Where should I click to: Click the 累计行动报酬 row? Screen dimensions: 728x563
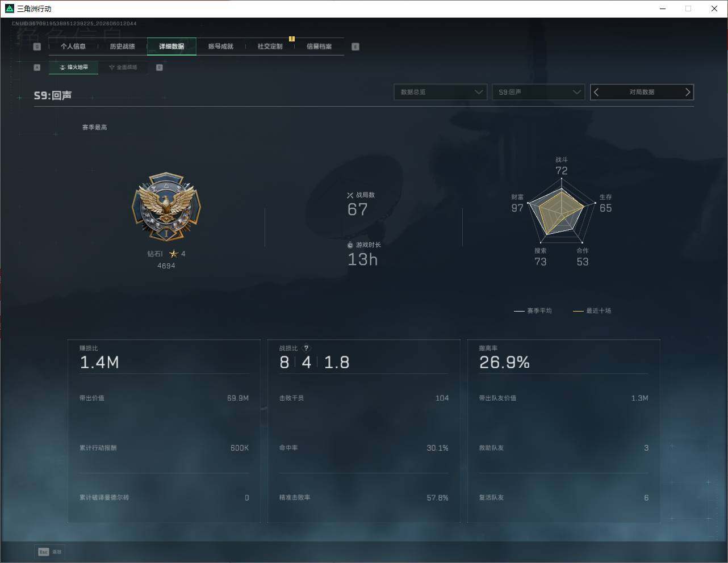(x=164, y=448)
